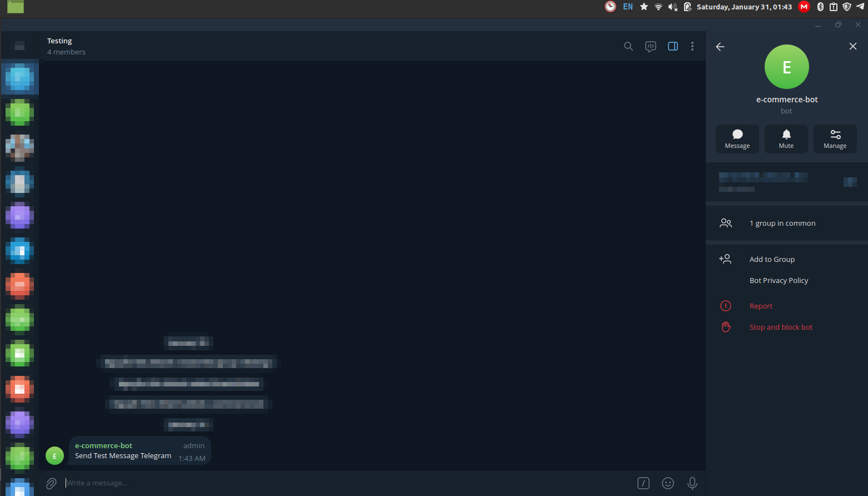The image size is (868, 496).
Task: Click the red Report exclamation icon
Action: [x=726, y=306]
